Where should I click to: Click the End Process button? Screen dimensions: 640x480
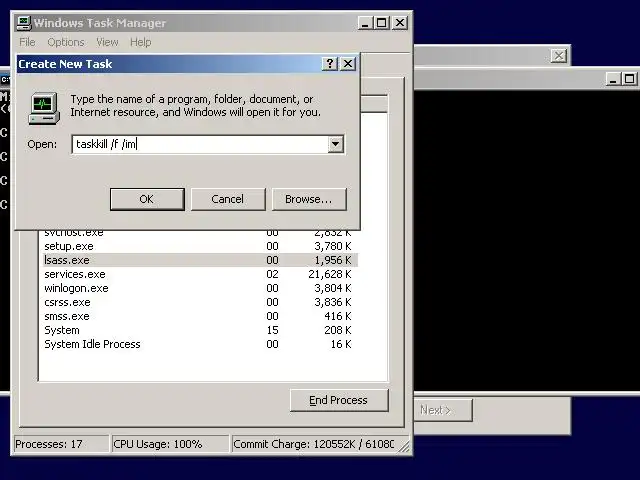[339, 400]
